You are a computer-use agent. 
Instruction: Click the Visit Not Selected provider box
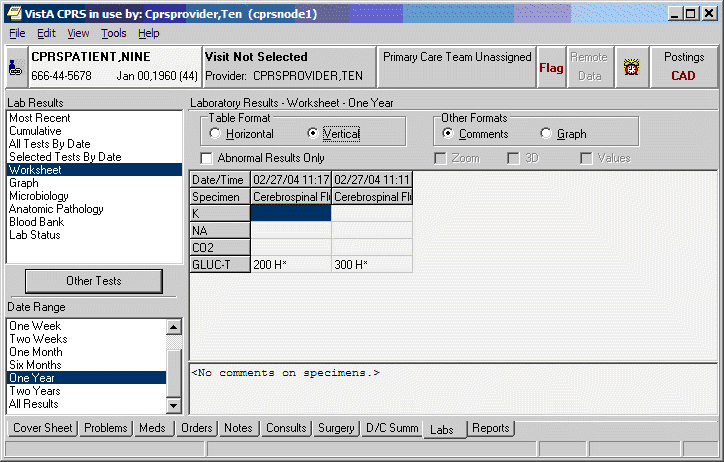(x=288, y=67)
